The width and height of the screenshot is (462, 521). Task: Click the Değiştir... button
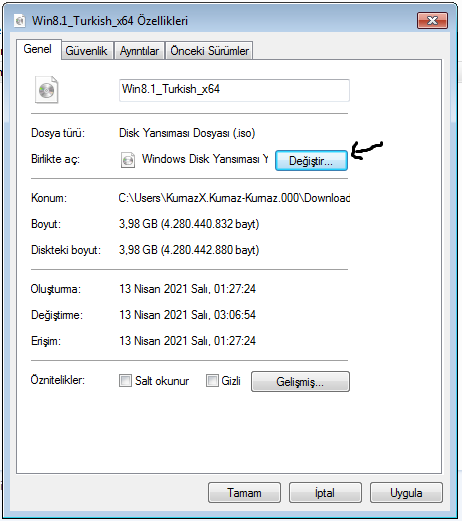(311, 161)
